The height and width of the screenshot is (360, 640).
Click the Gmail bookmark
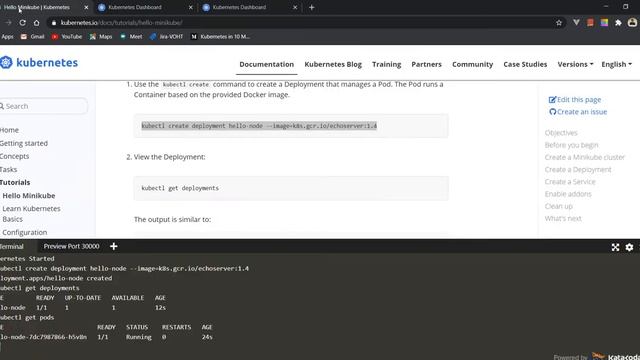click(x=32, y=37)
